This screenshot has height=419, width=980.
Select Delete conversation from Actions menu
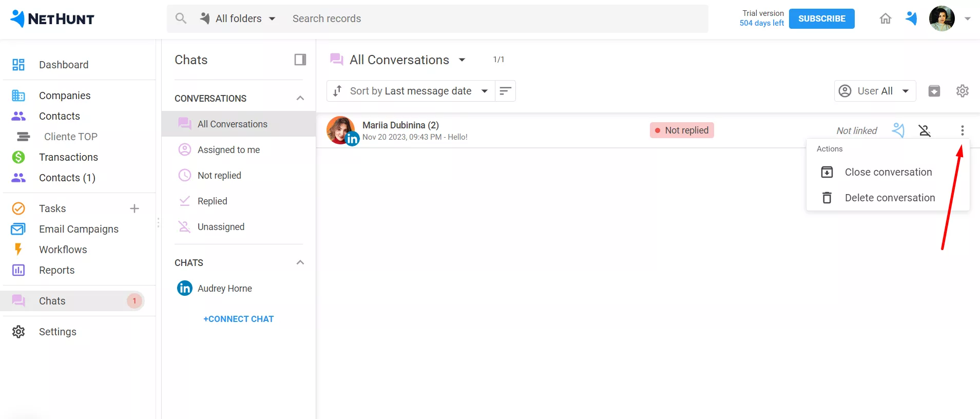click(888, 198)
